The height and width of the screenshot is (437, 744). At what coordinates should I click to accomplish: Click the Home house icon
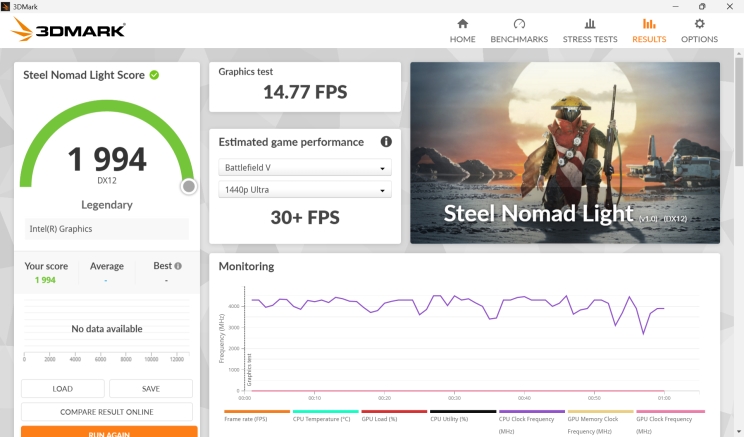coord(463,24)
